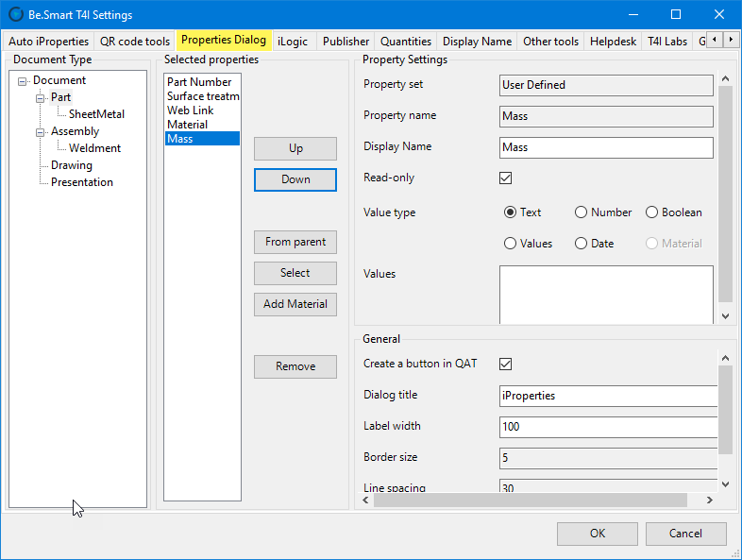
Task: Collapse the Document tree node
Action: (23, 81)
